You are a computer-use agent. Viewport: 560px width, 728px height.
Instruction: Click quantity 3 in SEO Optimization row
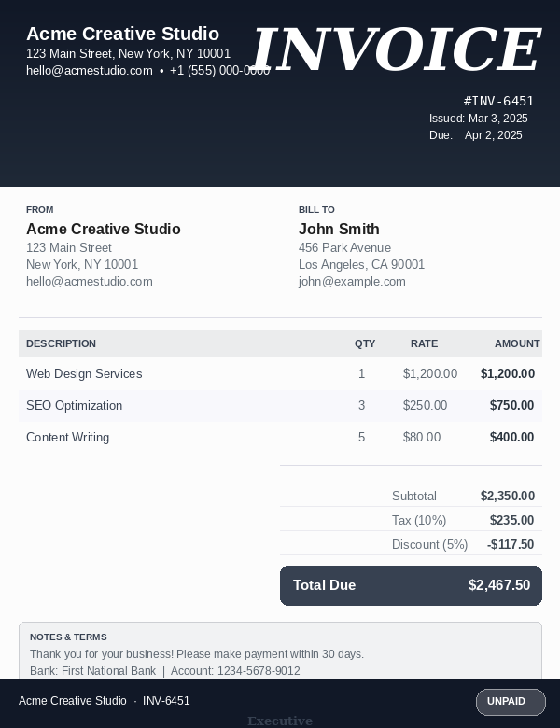point(362,405)
